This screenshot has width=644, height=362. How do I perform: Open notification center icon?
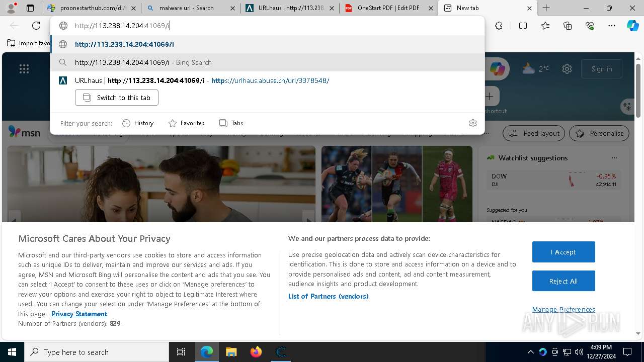coord(627,352)
